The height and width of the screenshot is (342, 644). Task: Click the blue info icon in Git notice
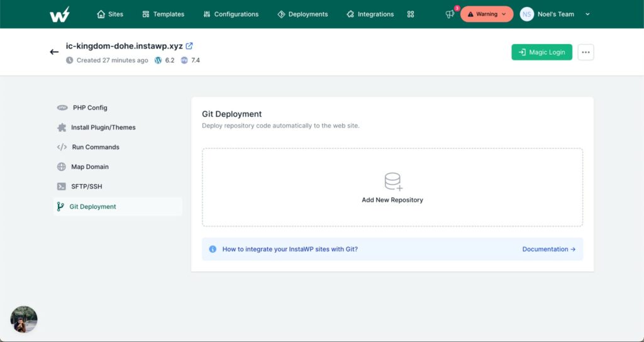click(213, 249)
